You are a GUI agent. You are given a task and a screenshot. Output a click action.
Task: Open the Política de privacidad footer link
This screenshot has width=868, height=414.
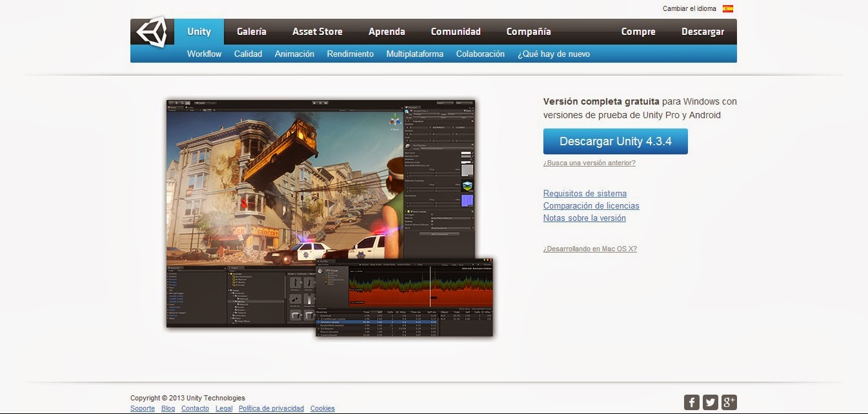(271, 408)
